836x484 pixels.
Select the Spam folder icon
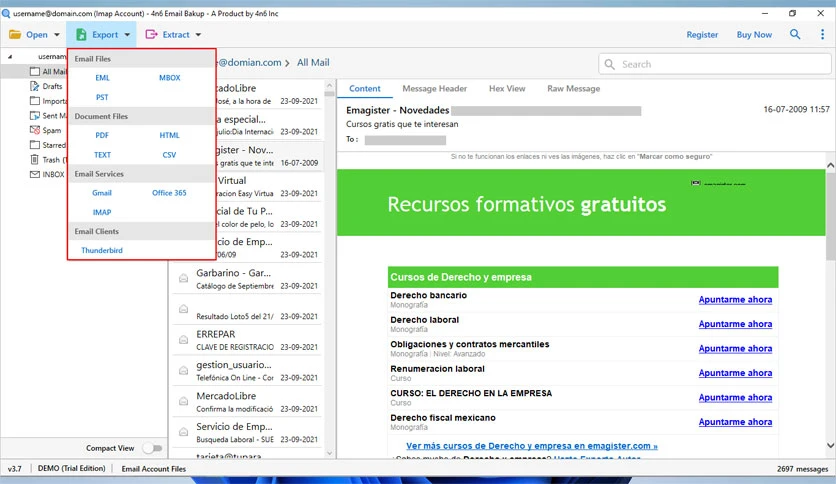35,130
